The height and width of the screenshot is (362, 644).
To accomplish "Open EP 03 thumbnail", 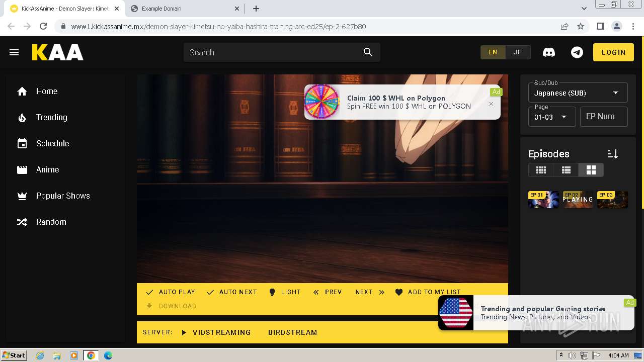I will click(x=612, y=200).
